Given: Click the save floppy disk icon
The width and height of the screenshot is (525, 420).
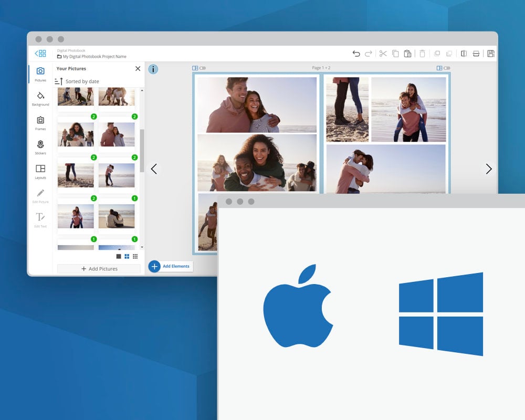Looking at the screenshot, I should 491,54.
